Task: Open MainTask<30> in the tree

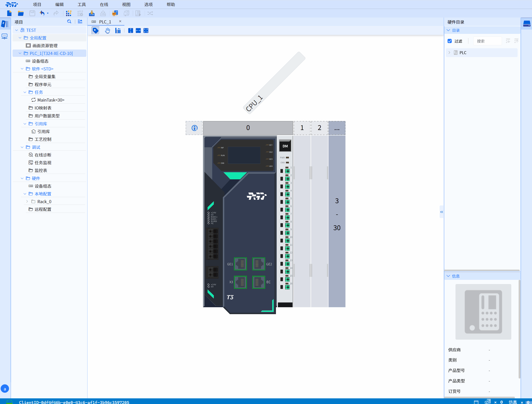Action: tap(51, 100)
